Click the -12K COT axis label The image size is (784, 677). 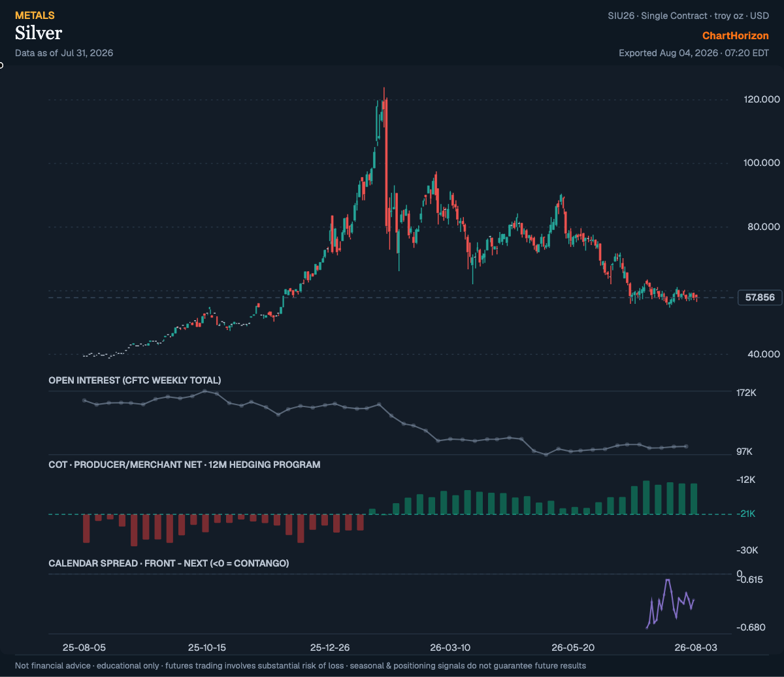tap(746, 480)
